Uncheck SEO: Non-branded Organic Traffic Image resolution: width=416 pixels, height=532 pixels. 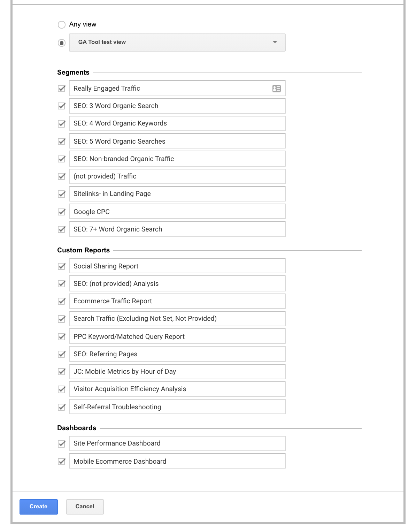coord(61,159)
